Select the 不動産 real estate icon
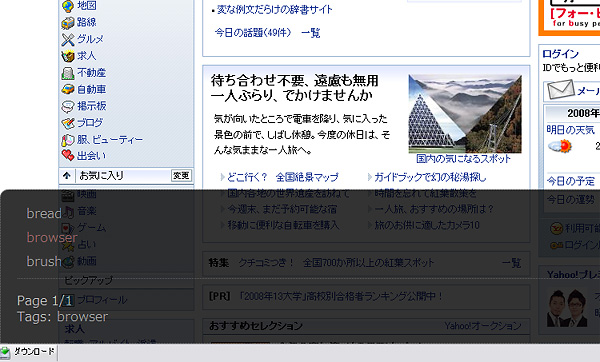600x362 pixels. coord(68,73)
